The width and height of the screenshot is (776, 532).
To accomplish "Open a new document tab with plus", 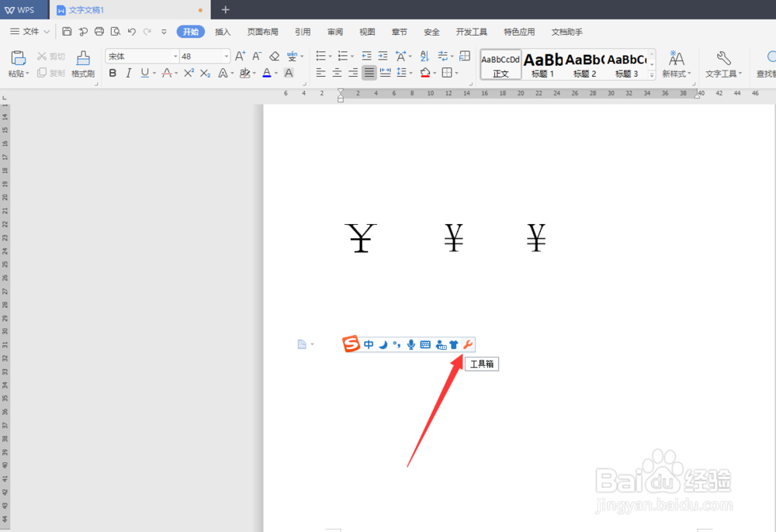I will pyautogui.click(x=225, y=9).
